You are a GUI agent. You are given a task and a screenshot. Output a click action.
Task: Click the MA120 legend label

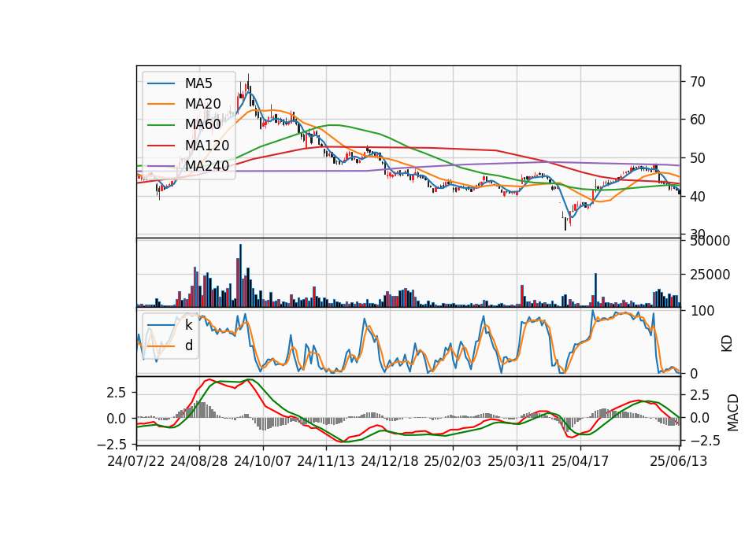[x=207, y=145]
